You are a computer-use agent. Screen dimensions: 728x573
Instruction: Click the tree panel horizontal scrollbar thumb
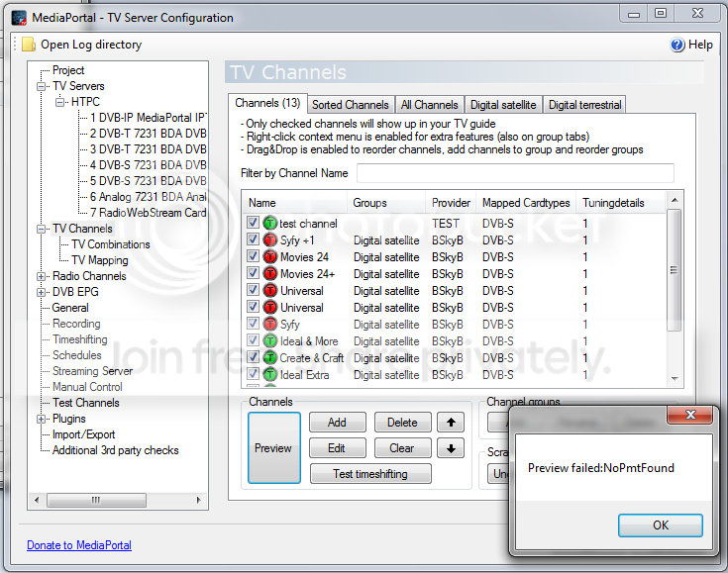[x=96, y=500]
